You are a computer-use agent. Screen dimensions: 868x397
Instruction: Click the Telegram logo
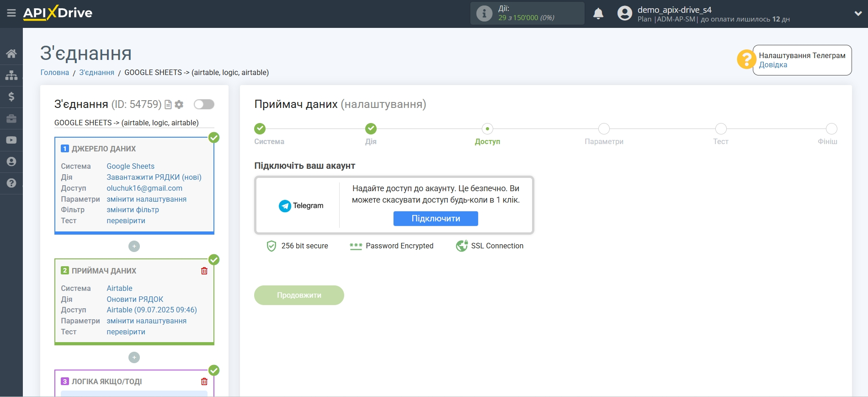301,206
